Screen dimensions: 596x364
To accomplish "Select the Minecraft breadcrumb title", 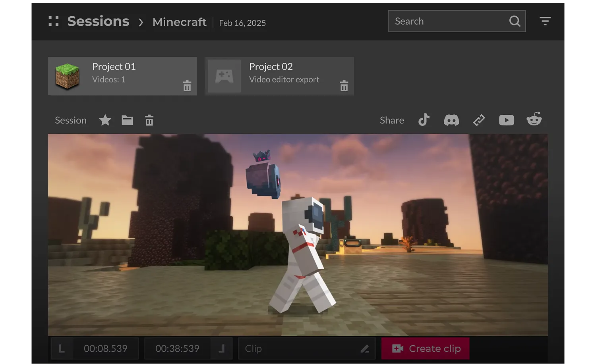I will click(x=179, y=22).
